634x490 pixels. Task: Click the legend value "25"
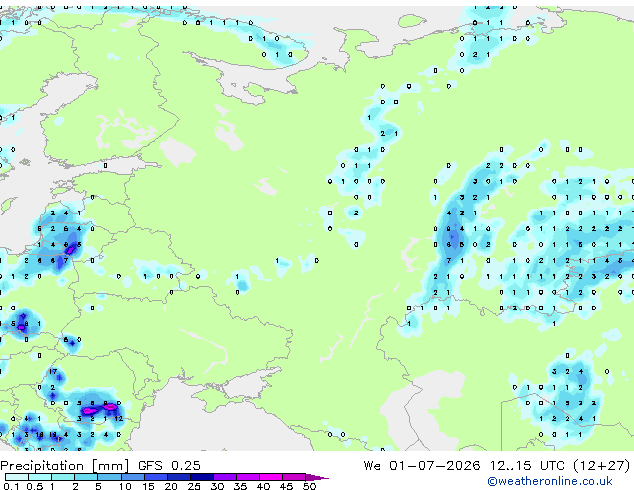coord(194,486)
